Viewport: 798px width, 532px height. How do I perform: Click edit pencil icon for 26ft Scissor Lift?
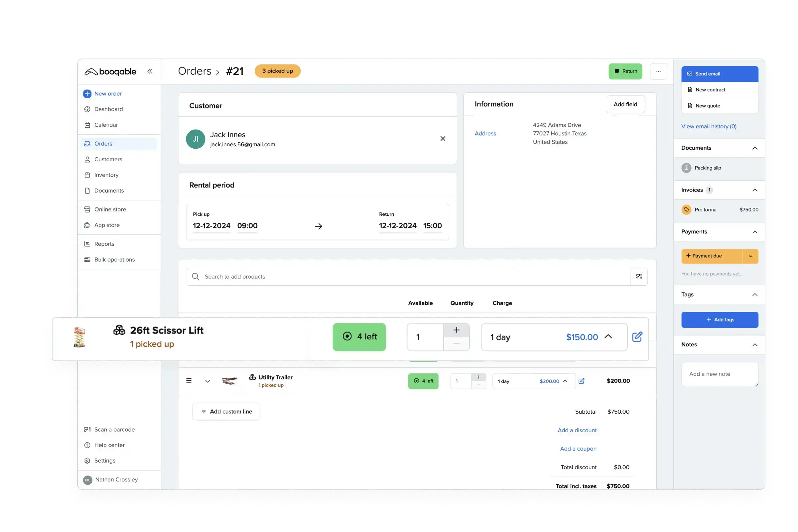click(637, 336)
